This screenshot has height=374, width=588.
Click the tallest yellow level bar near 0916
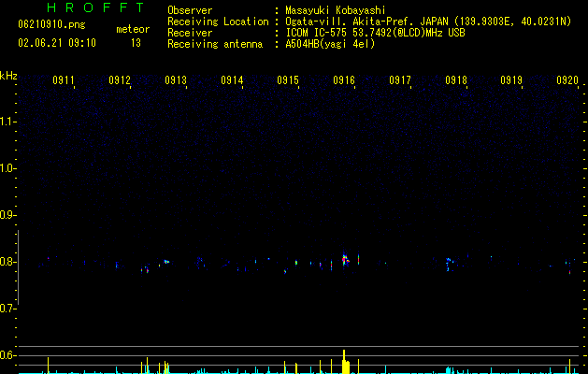(344, 362)
